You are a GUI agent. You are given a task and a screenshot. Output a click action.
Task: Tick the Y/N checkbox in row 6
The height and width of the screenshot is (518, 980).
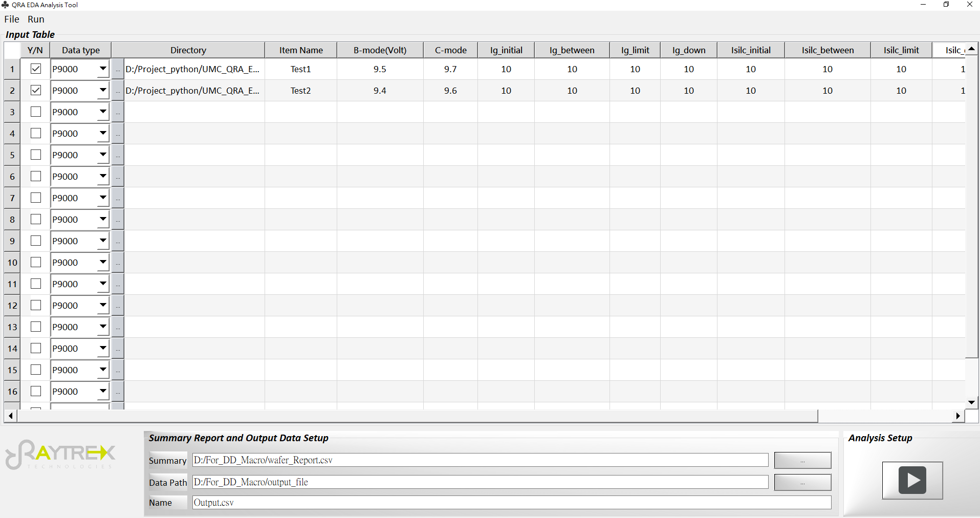(36, 176)
